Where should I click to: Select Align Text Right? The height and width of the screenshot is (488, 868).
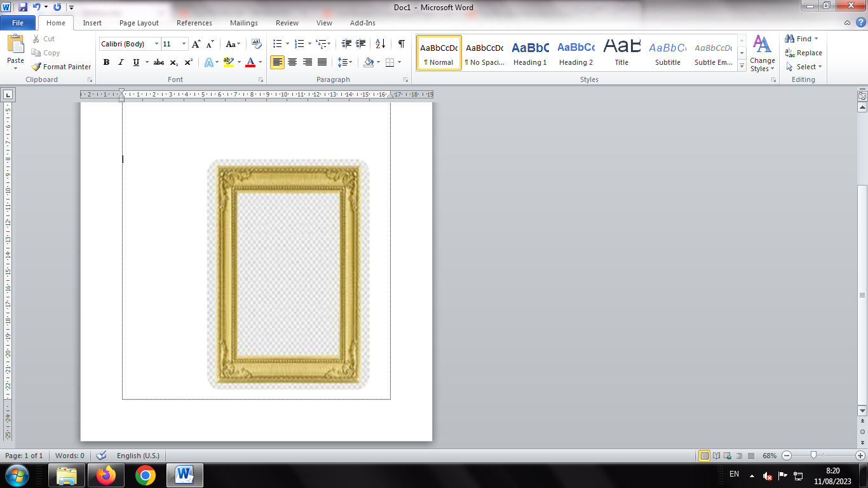tap(308, 62)
